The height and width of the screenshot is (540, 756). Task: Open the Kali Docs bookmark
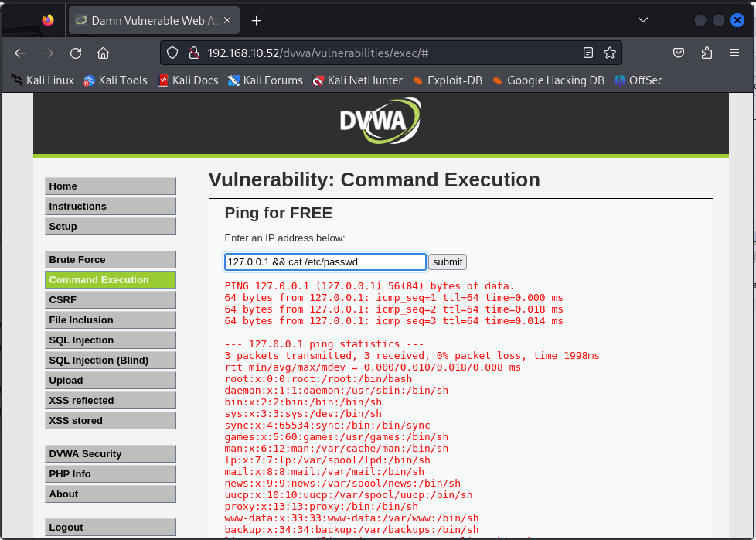point(188,80)
